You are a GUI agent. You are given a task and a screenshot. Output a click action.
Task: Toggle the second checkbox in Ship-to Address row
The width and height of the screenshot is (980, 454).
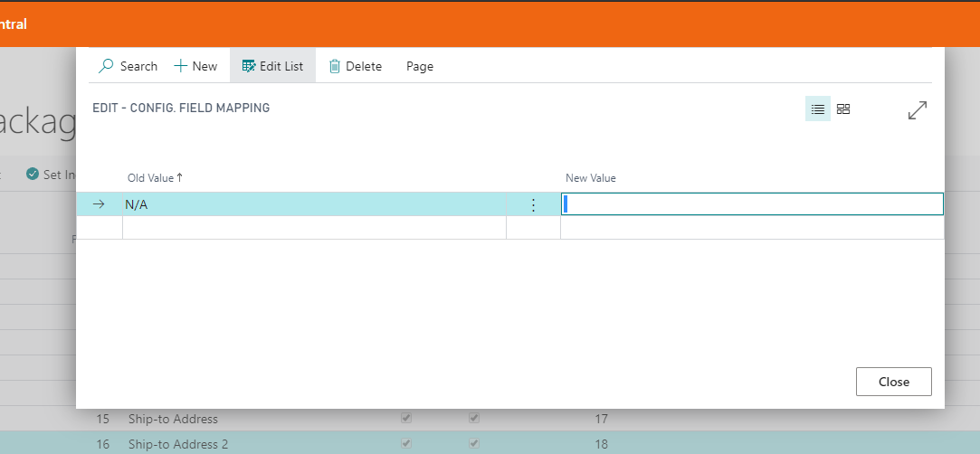click(474, 419)
